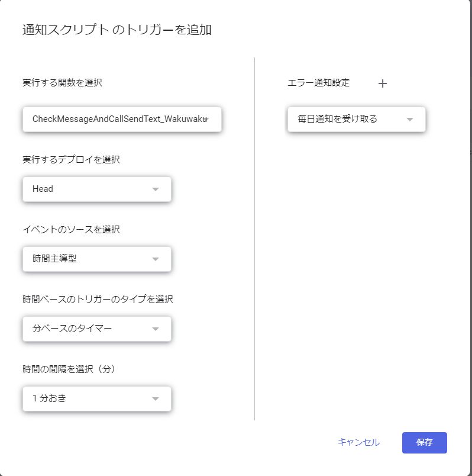This screenshot has height=476, width=472.
Task: Open the event source dropdown 時間主導型
Action: coord(96,259)
